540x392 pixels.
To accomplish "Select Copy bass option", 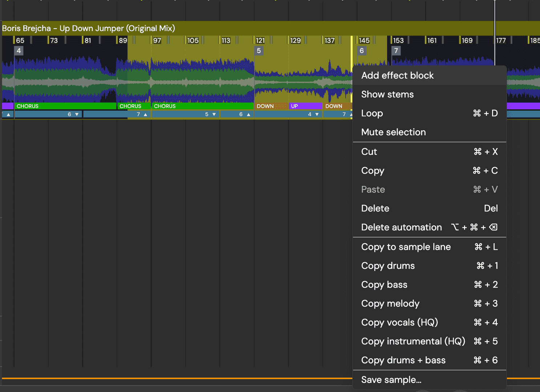I will pos(429,285).
